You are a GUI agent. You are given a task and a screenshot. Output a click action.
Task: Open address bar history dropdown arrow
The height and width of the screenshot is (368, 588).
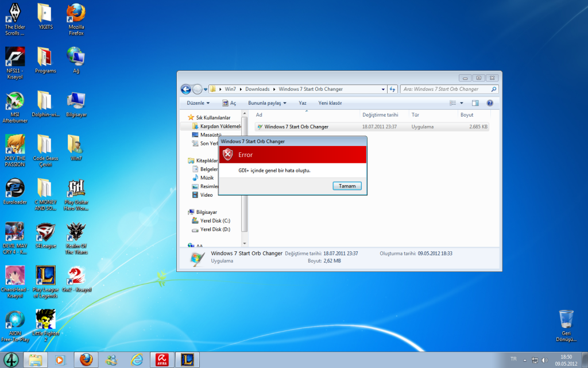point(383,89)
